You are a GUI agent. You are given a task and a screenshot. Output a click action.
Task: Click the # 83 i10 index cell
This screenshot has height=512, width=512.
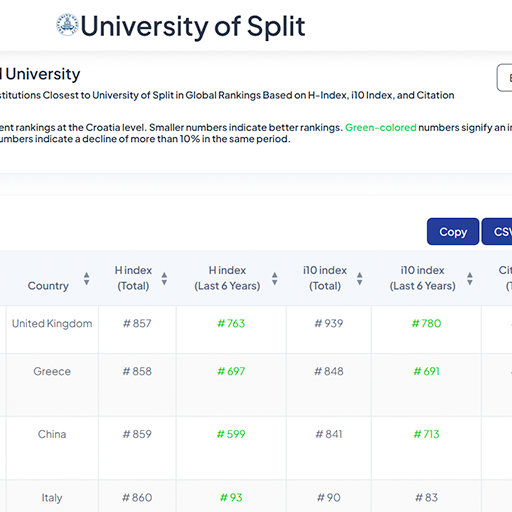click(426, 496)
